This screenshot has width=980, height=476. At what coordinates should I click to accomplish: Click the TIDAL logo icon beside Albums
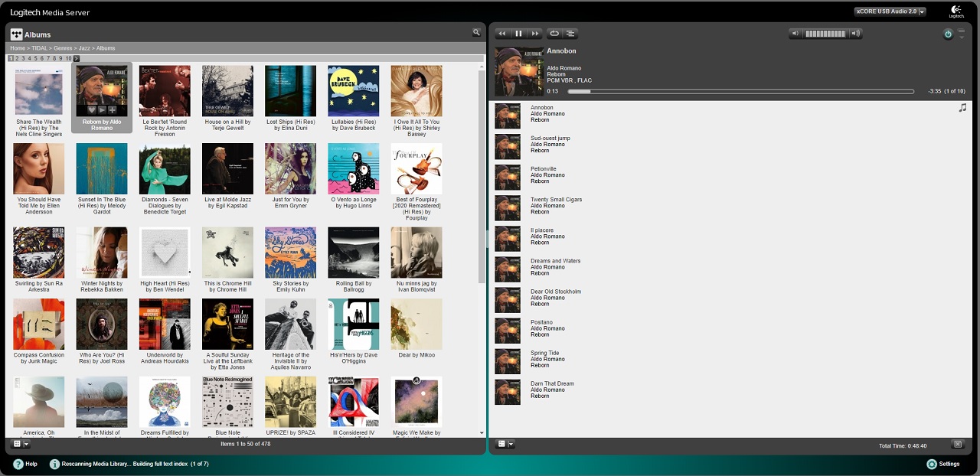pyautogui.click(x=16, y=34)
